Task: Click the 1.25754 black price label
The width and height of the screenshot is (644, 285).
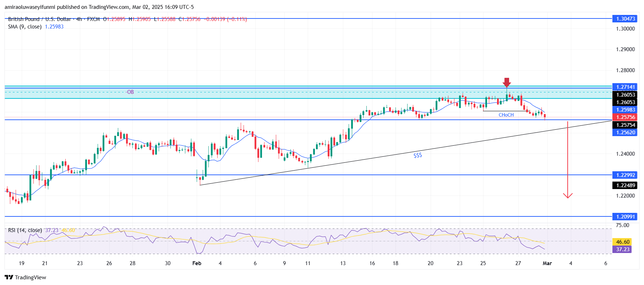Action: [625, 125]
